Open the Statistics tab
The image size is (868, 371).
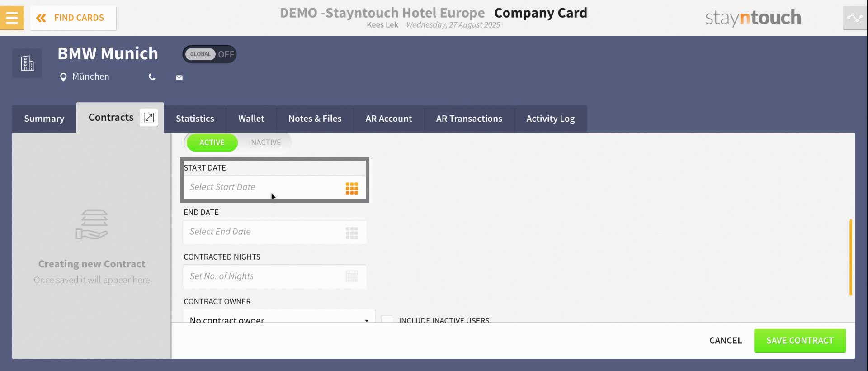(195, 119)
